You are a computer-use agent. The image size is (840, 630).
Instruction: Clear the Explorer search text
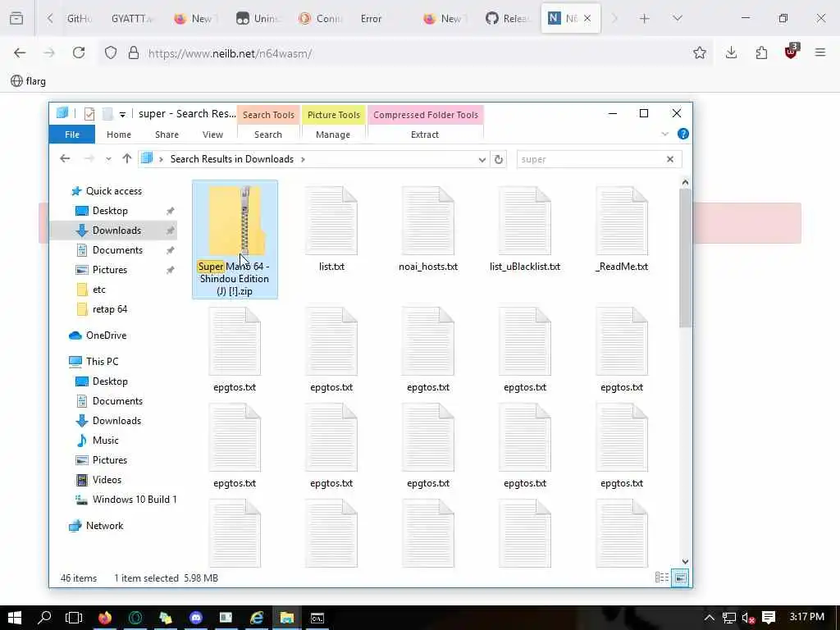click(x=669, y=159)
